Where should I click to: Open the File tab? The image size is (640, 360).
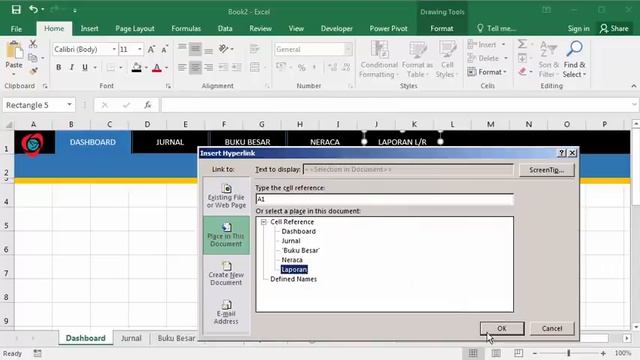(16, 29)
